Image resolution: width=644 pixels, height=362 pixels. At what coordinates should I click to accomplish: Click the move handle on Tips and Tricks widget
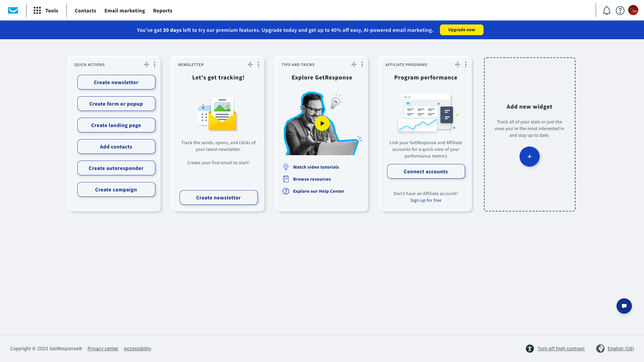click(x=354, y=64)
